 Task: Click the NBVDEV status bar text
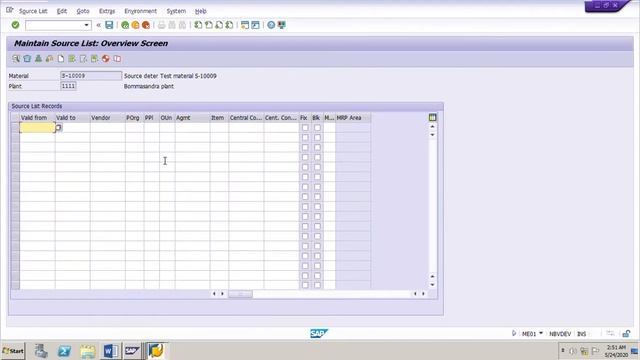[x=560, y=334]
